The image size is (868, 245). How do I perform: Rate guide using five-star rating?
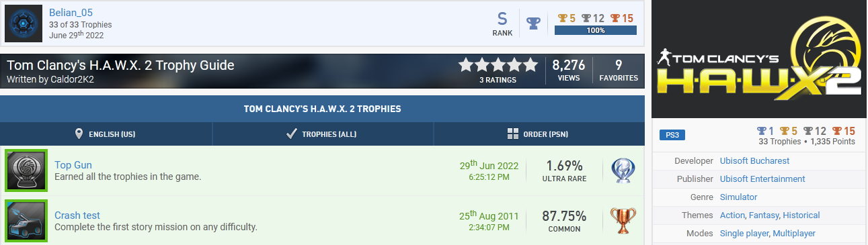pyautogui.click(x=498, y=65)
